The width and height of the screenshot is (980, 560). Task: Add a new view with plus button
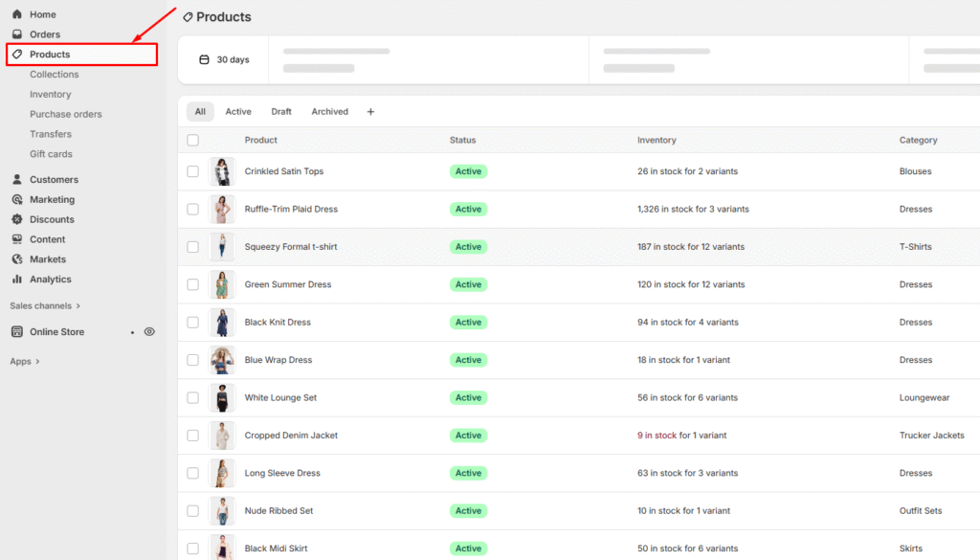370,112
